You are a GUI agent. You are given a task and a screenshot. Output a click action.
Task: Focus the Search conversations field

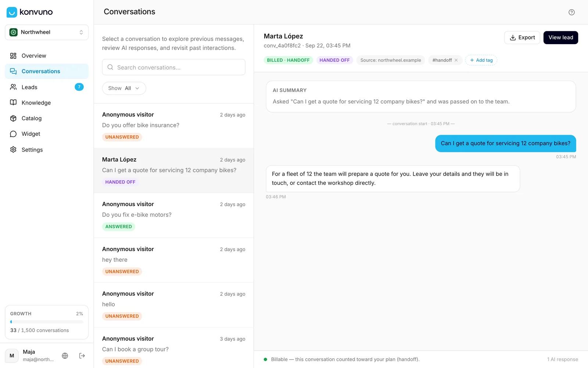point(174,67)
